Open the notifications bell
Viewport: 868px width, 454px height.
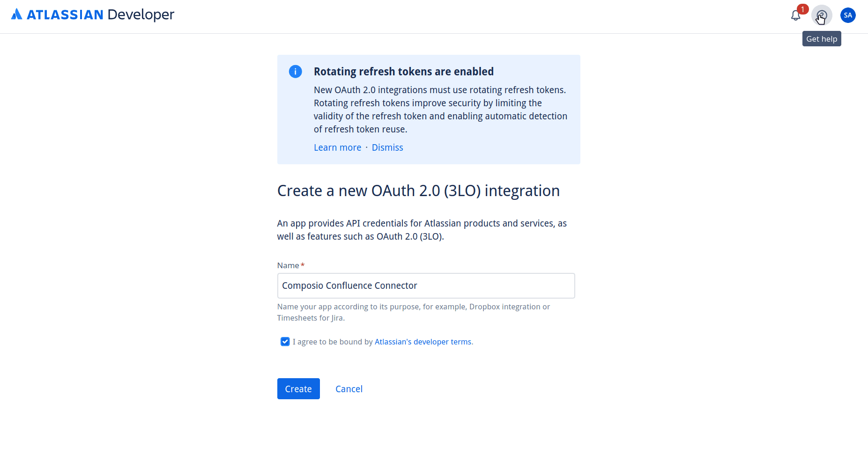(x=795, y=16)
